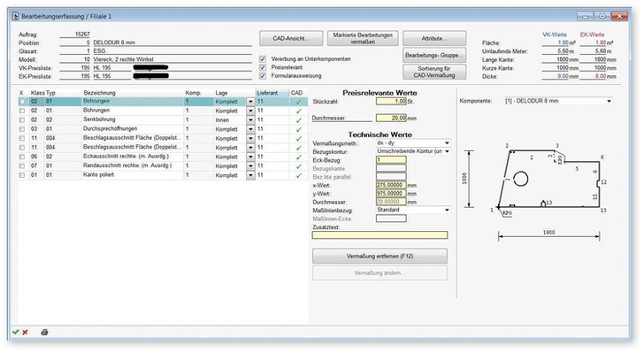Open Lage dropdown in Durchsprechöffnungen row
The width and height of the screenshot is (644, 353).
click(x=250, y=129)
